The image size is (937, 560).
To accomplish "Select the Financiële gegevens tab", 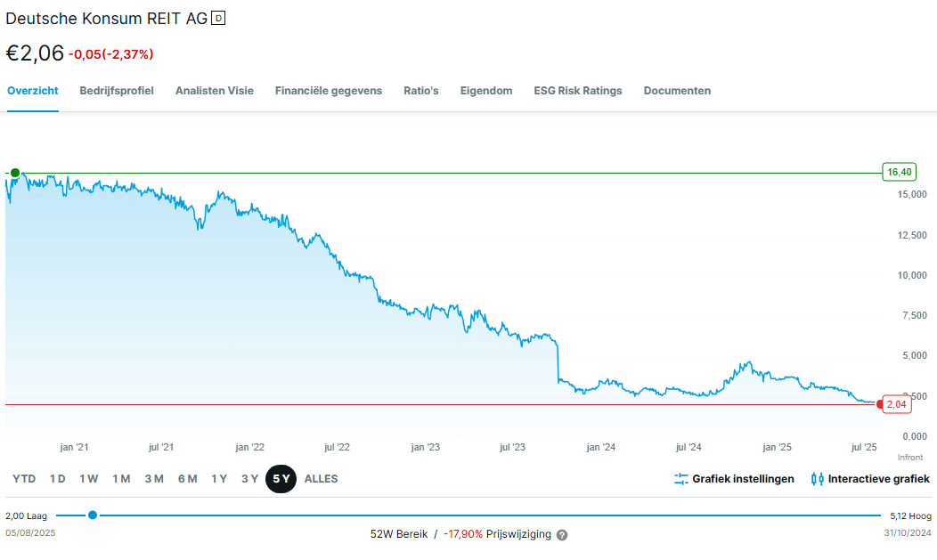I will [329, 91].
